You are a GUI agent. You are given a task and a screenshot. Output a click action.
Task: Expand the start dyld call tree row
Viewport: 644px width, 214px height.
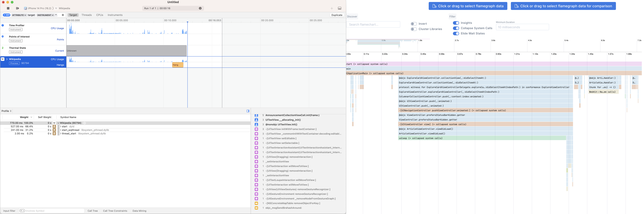pyautogui.click(x=60, y=126)
